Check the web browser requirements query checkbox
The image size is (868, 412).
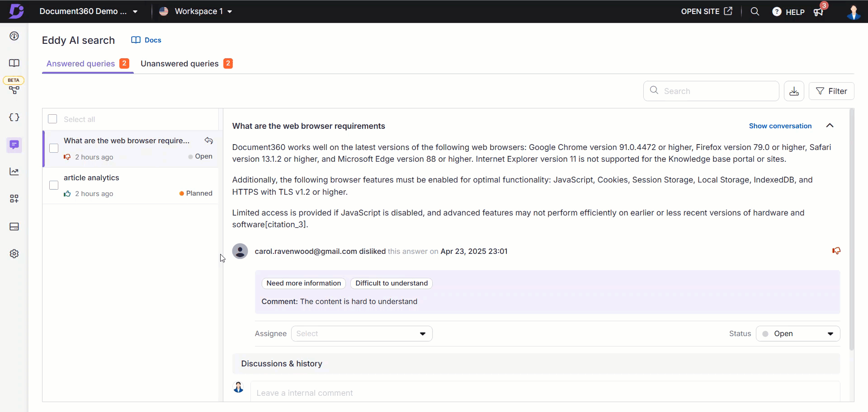pos(54,148)
